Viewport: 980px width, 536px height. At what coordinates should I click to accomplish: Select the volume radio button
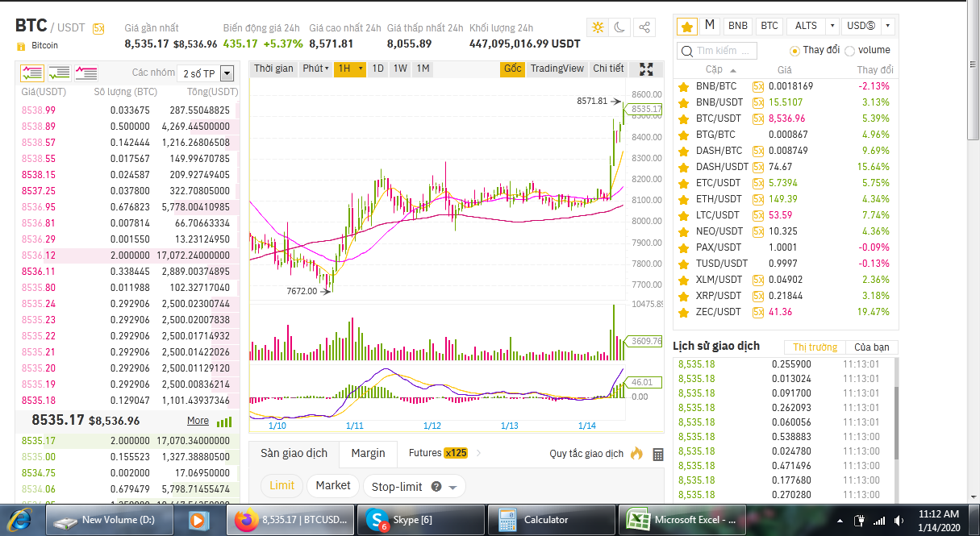click(849, 51)
